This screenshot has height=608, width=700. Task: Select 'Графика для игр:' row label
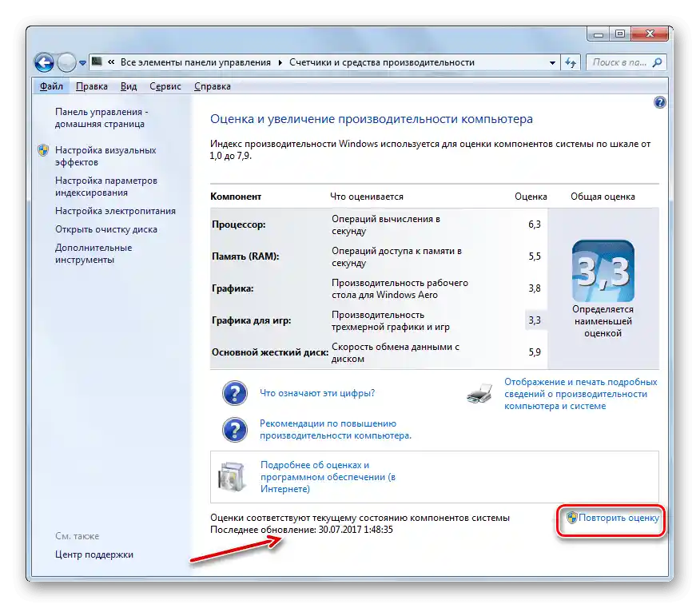coord(252,320)
